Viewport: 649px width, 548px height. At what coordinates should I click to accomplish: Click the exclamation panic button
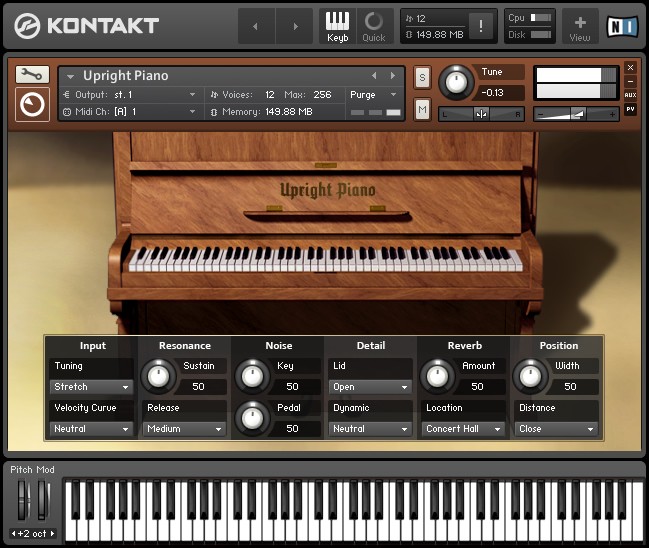[481, 26]
